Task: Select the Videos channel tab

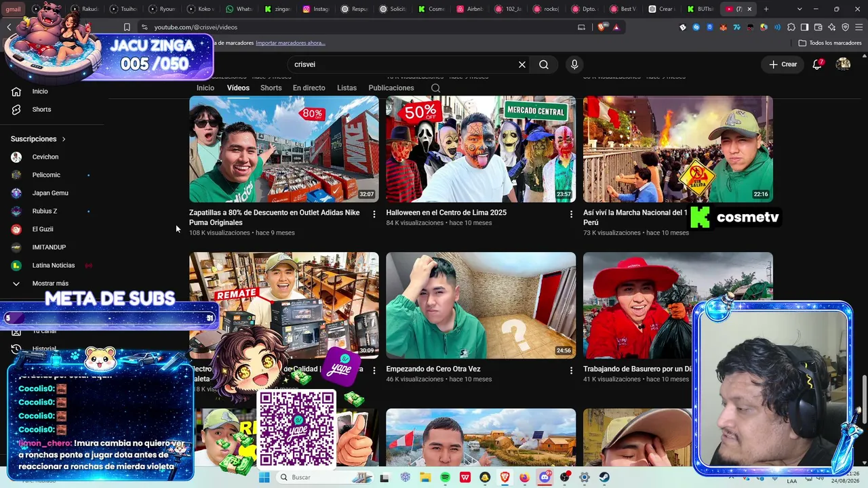Action: (238, 88)
